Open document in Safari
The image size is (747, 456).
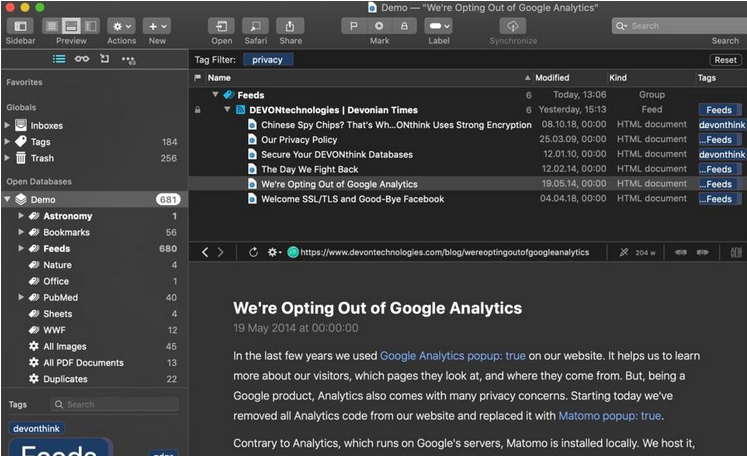point(256,26)
